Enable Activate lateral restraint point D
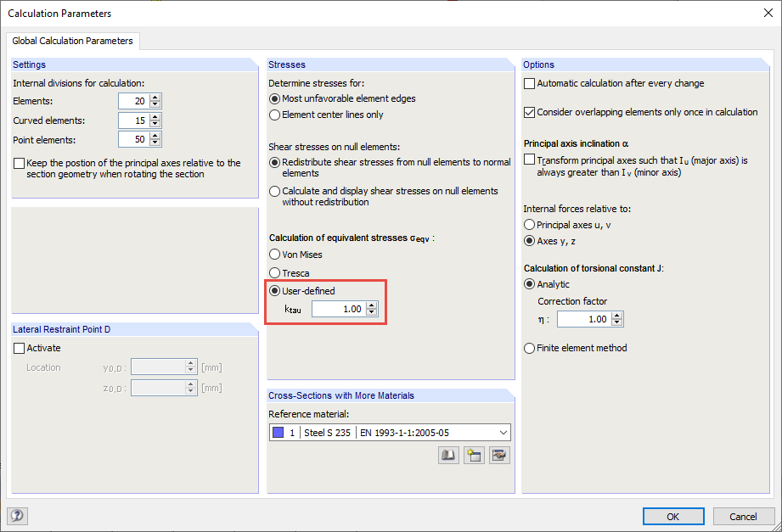 point(19,348)
